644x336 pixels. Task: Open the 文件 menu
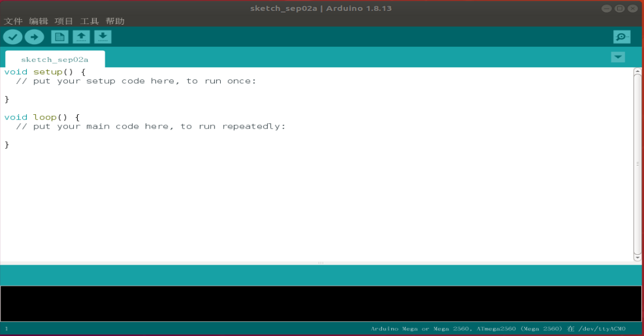click(13, 21)
